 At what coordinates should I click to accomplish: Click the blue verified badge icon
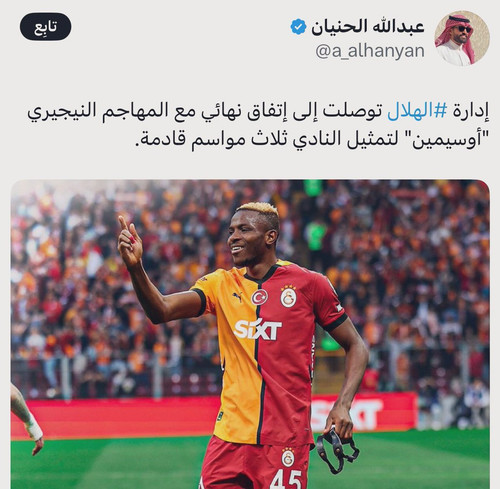coord(298,27)
